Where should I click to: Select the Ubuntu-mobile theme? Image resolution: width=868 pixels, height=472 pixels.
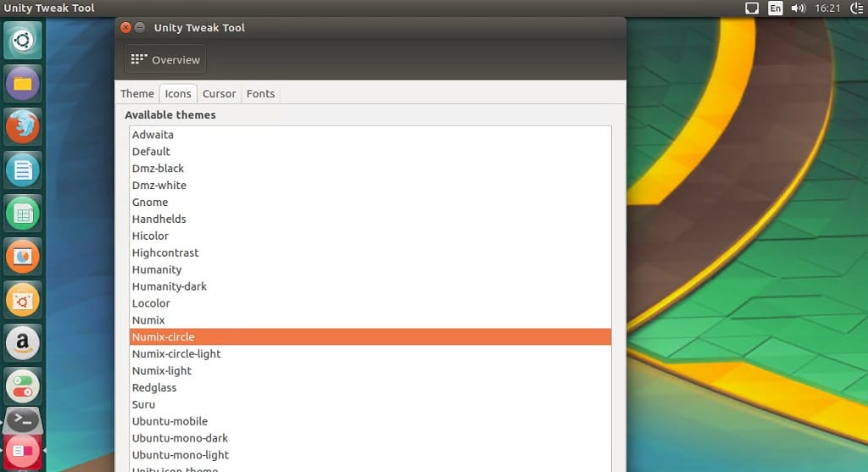370,422
